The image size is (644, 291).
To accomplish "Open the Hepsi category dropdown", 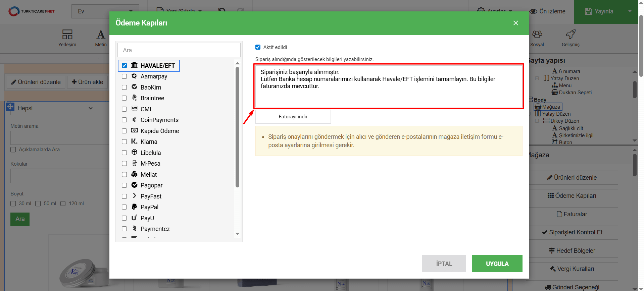I will (x=52, y=108).
